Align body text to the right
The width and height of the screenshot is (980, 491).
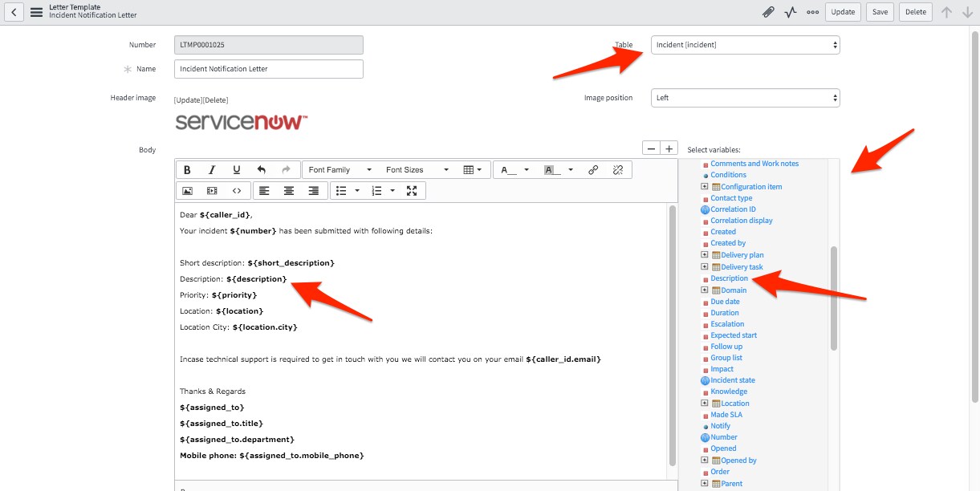[x=314, y=191]
